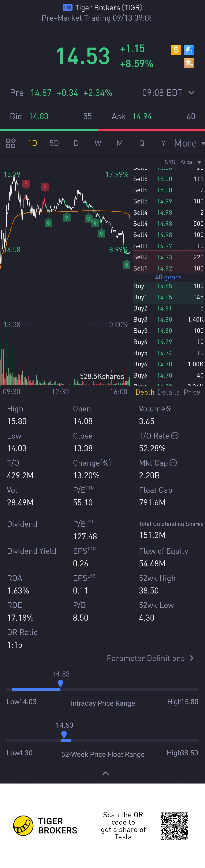
Task: Tap the Mkt Cap 2.20B value
Action: [149, 475]
